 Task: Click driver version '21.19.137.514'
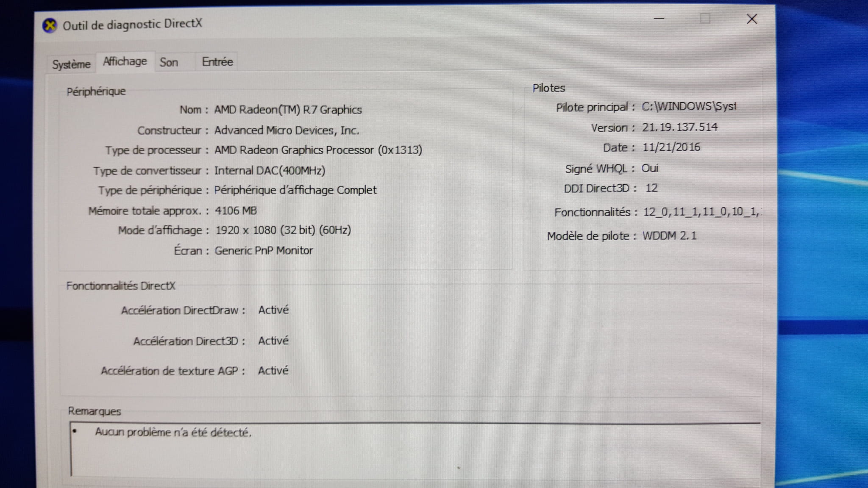point(680,127)
